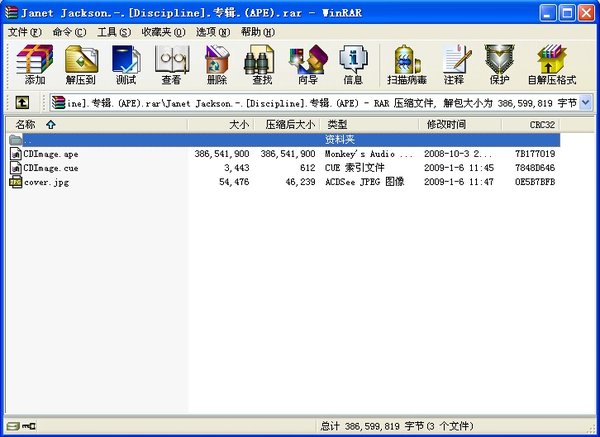The width and height of the screenshot is (600, 437).
Task: Sort by 大小 column header
Action: tap(221, 124)
